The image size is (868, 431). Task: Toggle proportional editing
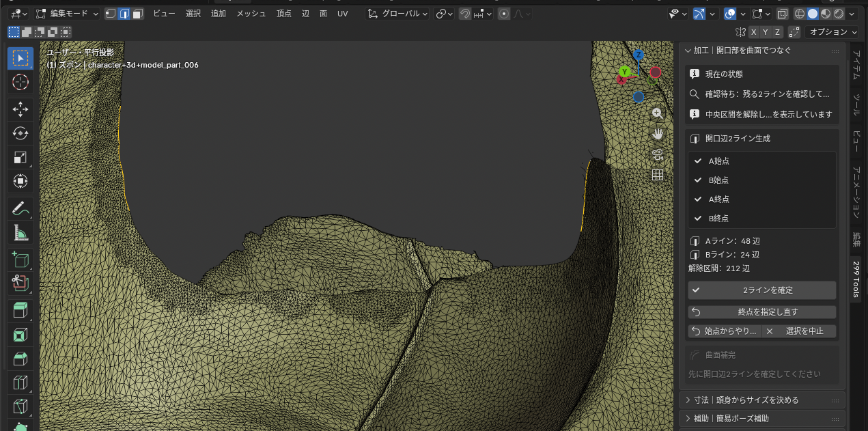(503, 14)
